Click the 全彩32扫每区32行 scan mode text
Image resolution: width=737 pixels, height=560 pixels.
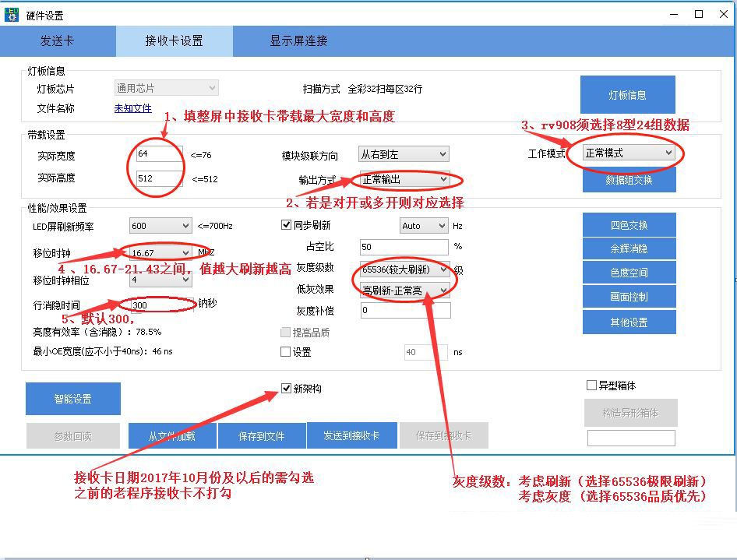(385, 89)
